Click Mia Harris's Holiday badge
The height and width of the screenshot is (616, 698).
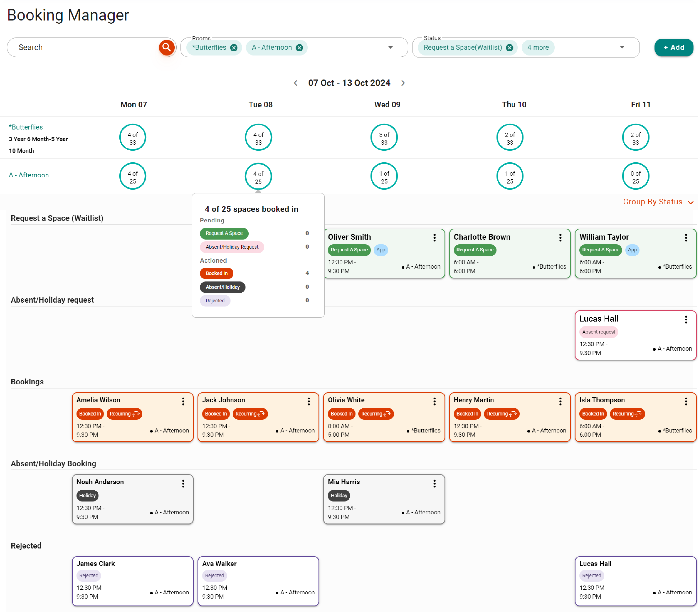(339, 496)
